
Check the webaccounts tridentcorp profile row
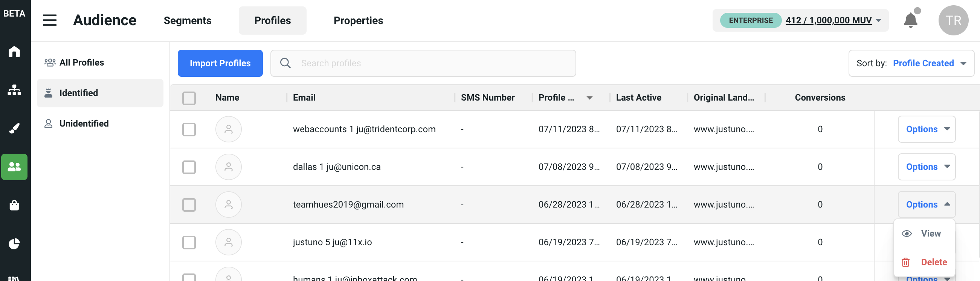(189, 129)
